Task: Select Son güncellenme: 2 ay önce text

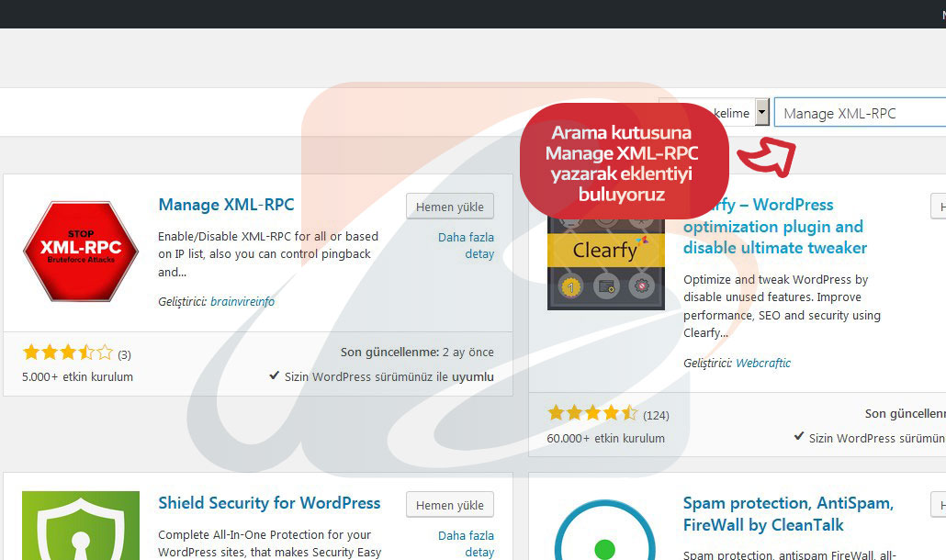Action: pyautogui.click(x=417, y=352)
